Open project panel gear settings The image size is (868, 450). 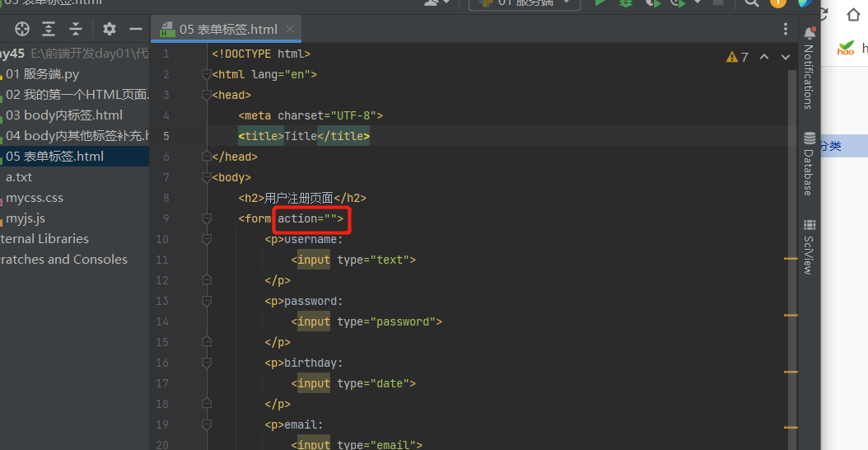(110, 29)
